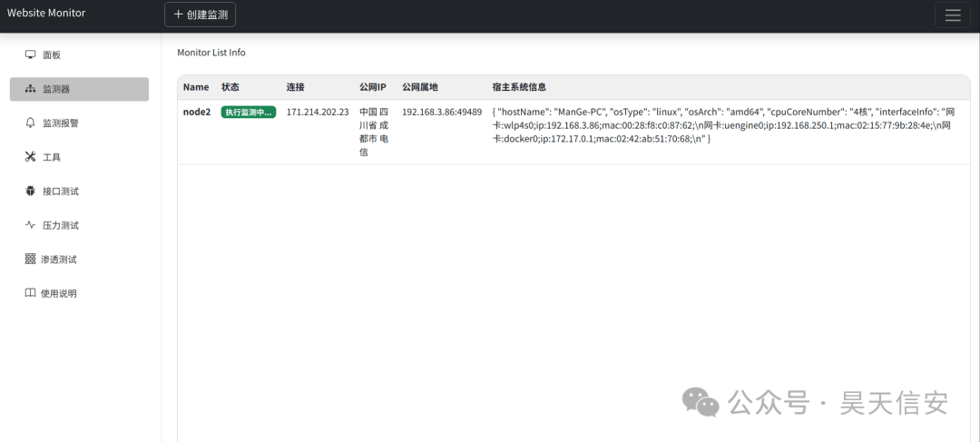This screenshot has width=980, height=442.
Task: Click the network tree icon beside 监测器
Action: click(30, 89)
